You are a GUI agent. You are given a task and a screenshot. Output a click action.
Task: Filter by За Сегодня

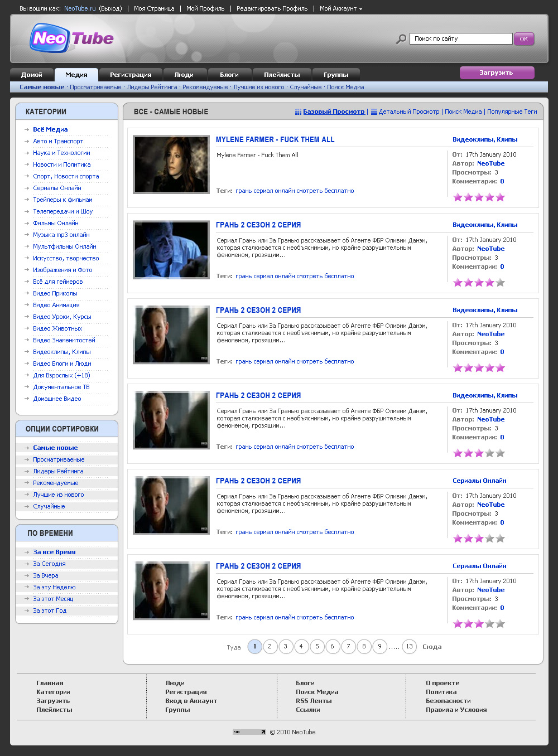click(x=49, y=564)
